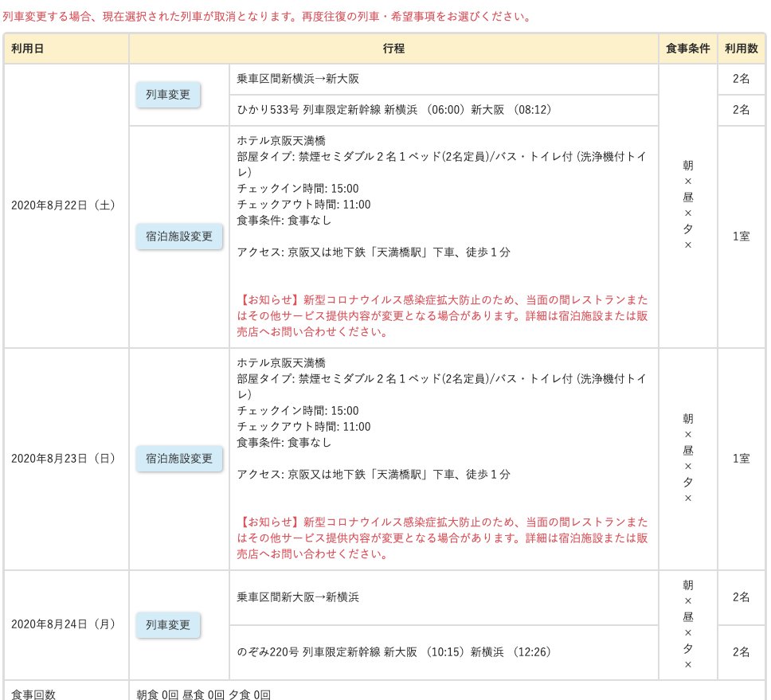The width and height of the screenshot is (771, 700).
Task: Click ホテル京阪天満橋 name in August 23 row
Action: tap(281, 363)
